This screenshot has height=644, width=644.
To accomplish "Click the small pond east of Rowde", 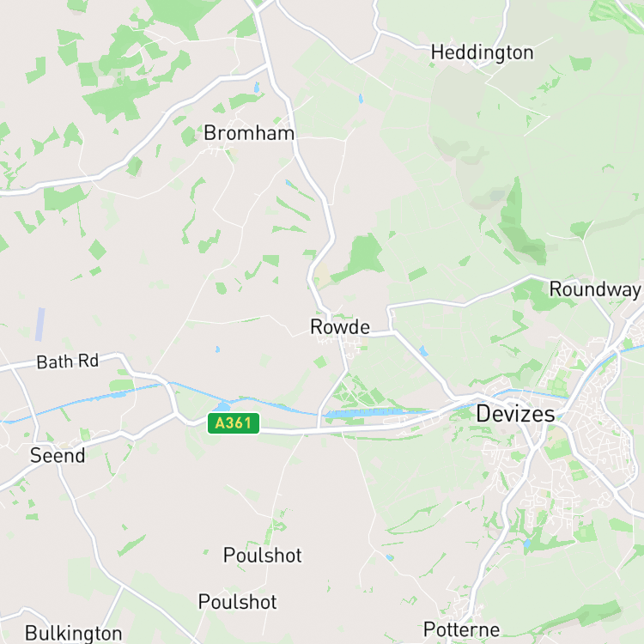I will click(x=423, y=350).
